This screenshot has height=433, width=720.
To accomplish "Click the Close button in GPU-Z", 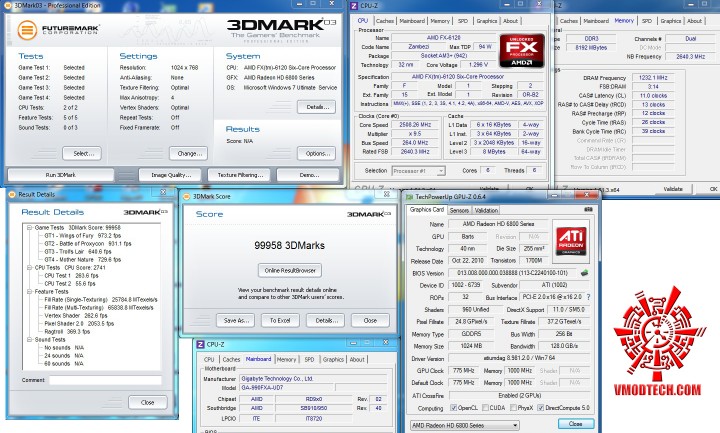I will 576,424.
